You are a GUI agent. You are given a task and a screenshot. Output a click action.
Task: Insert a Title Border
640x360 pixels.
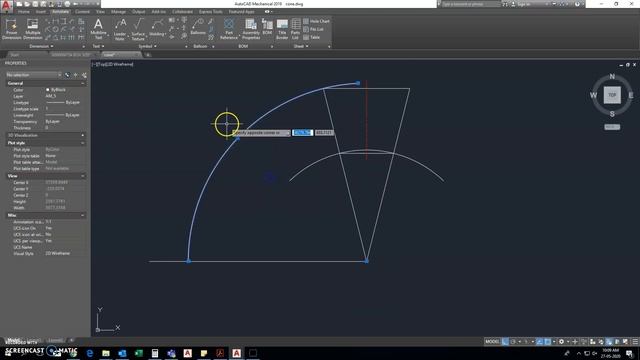point(282,29)
